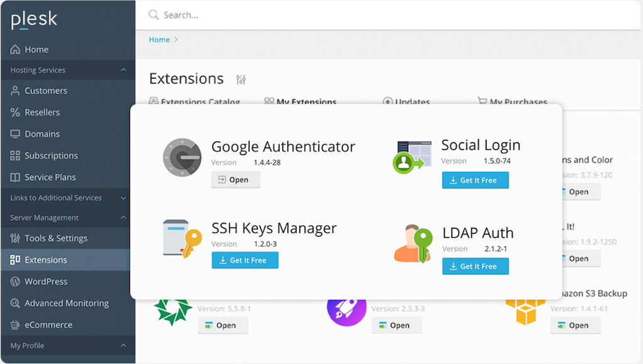Switch to the My Extensions tab

307,102
